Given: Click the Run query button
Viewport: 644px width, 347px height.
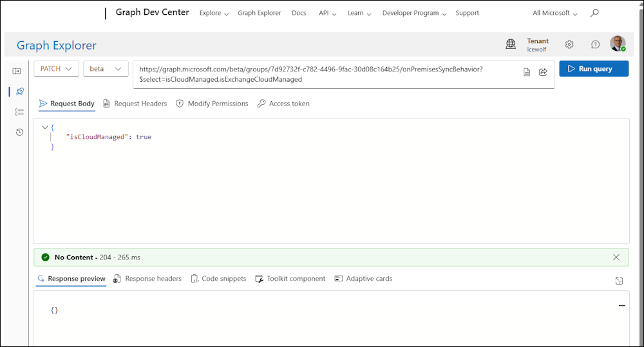Looking at the screenshot, I should tap(593, 69).
